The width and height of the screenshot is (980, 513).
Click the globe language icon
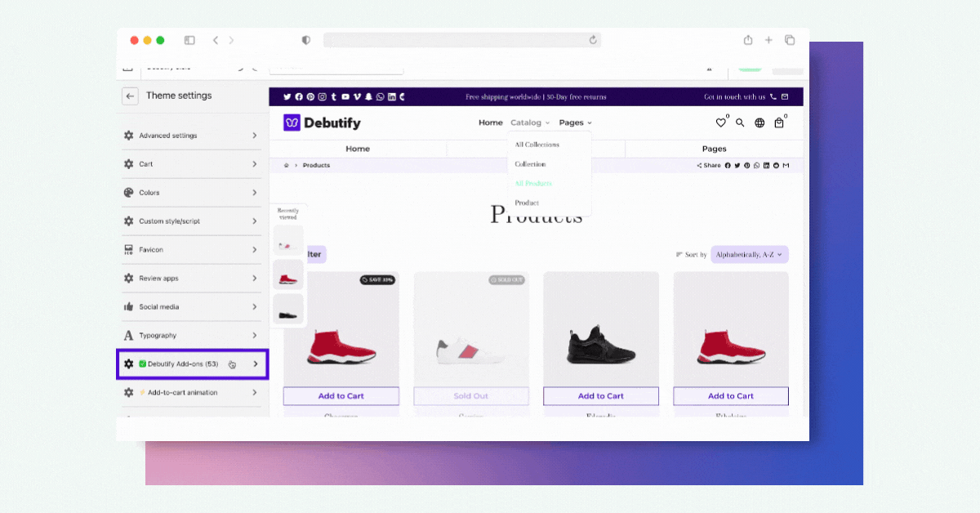tap(759, 123)
